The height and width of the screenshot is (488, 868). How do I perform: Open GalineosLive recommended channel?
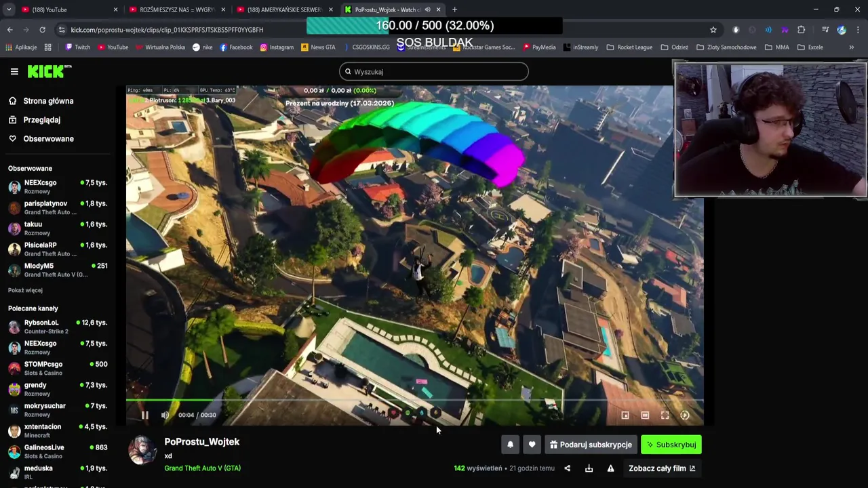58,451
